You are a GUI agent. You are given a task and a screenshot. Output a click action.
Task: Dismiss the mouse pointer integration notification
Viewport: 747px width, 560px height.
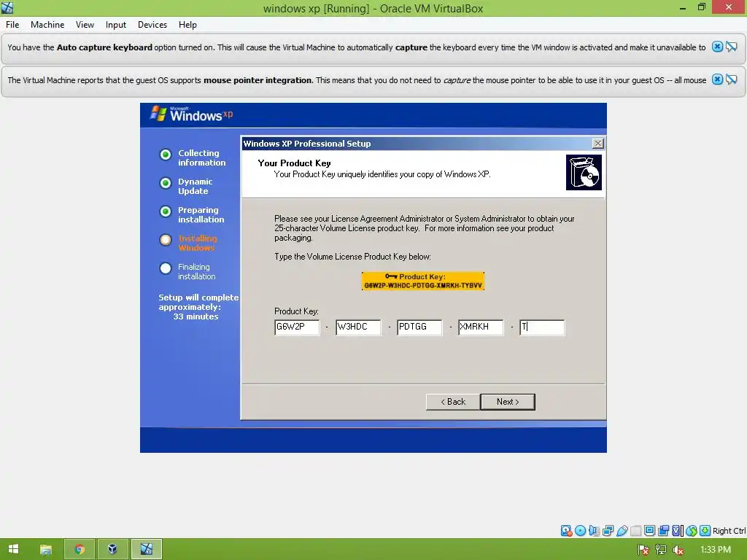tap(718, 79)
